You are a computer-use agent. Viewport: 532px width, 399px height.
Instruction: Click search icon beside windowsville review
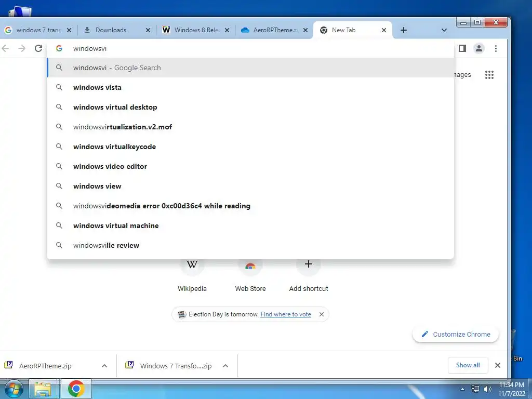click(x=59, y=245)
